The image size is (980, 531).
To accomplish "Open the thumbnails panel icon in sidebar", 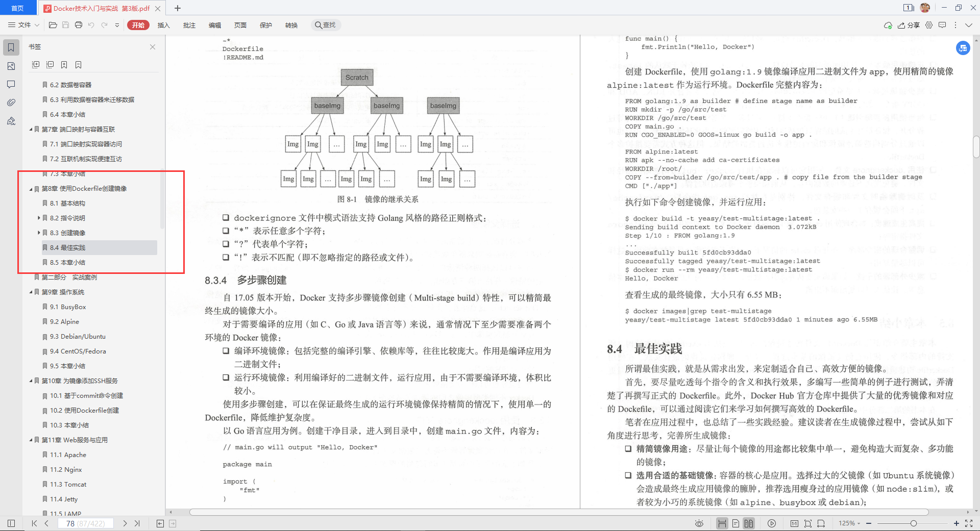I will tap(11, 66).
